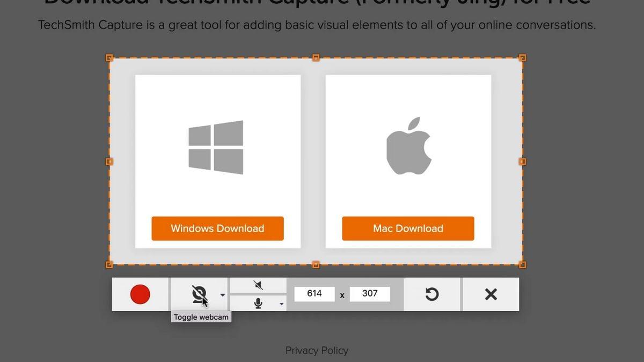Open the Privacy Policy link

[x=317, y=350]
